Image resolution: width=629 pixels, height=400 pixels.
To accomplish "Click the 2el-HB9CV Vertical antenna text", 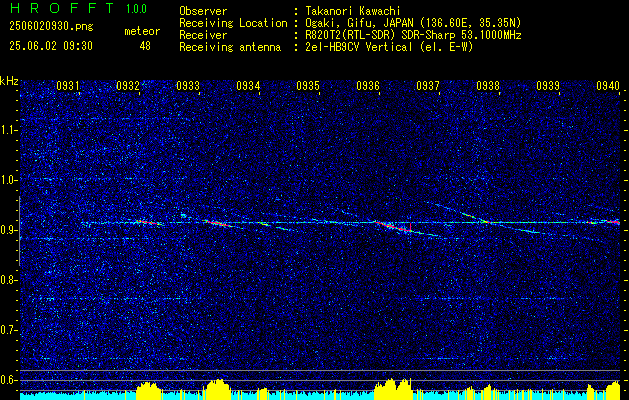I will point(387,47).
